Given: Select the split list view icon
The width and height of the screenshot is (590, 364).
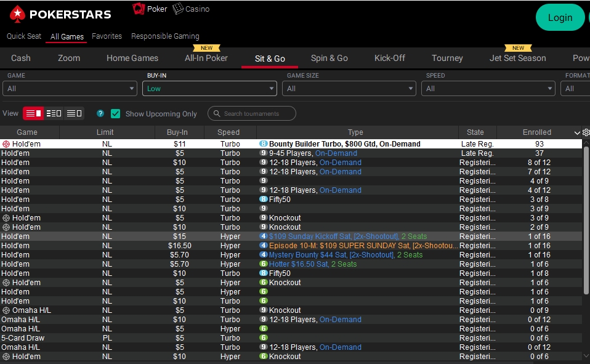Looking at the screenshot, I should pyautogui.click(x=54, y=113).
